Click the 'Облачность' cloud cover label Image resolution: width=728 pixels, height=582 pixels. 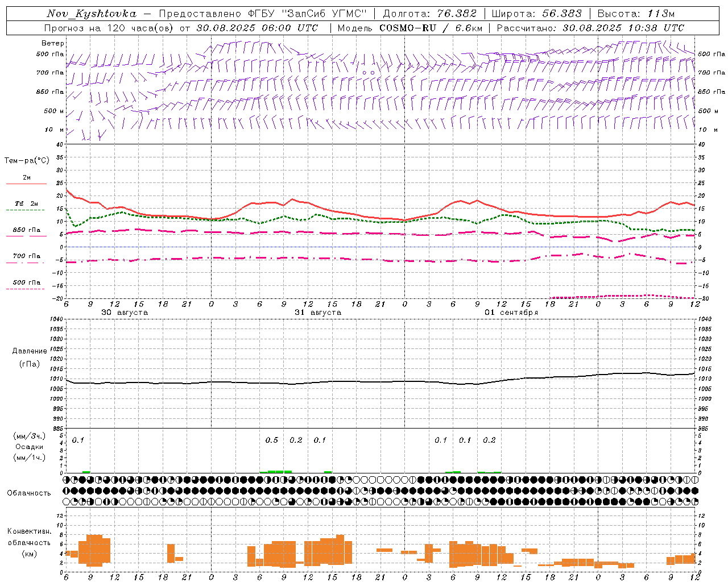point(29,493)
